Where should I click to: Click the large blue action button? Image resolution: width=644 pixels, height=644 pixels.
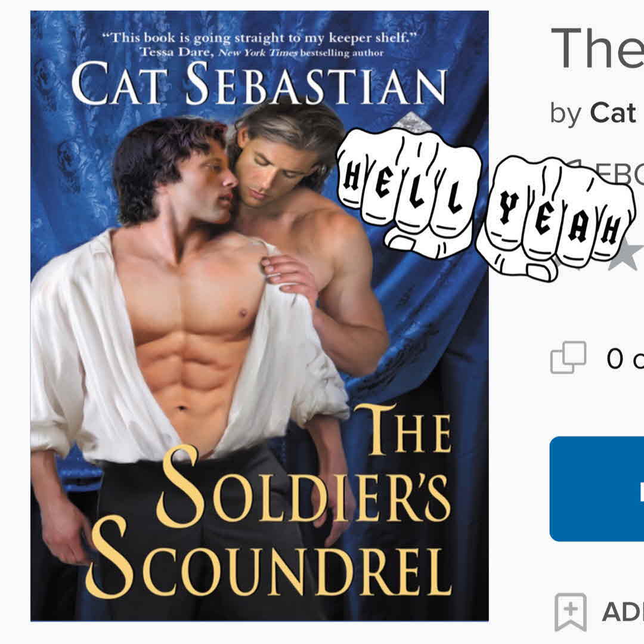(x=597, y=489)
